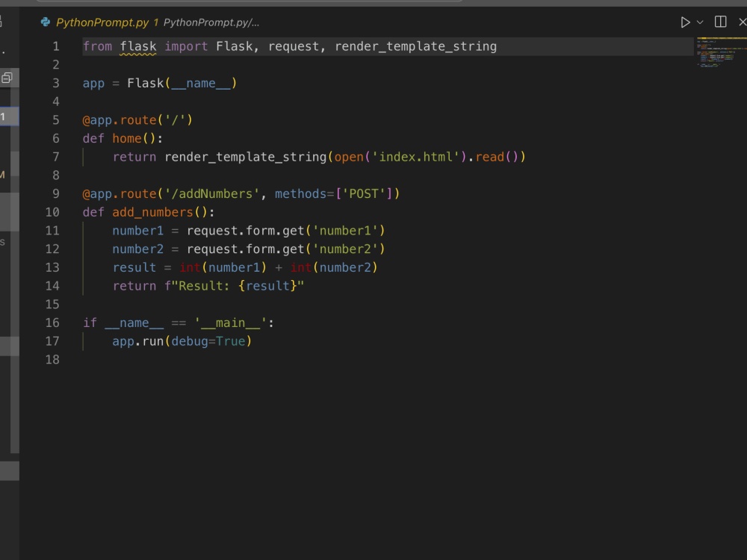Click 'request' in the import line
The width and height of the screenshot is (747, 560).
pos(294,46)
